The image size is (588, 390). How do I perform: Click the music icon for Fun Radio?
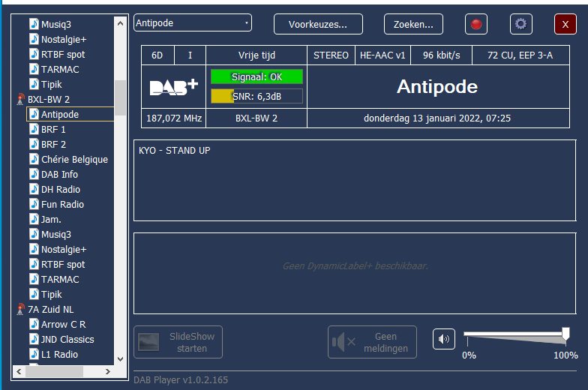click(34, 204)
